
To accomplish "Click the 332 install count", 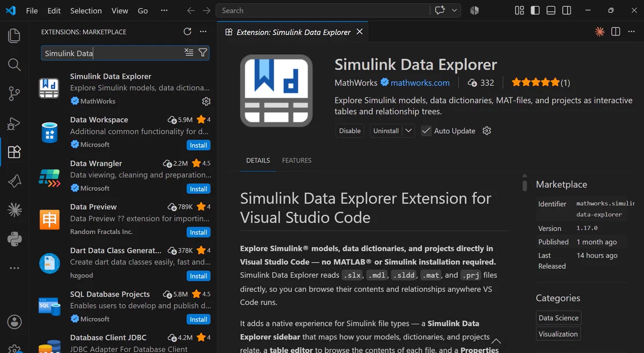I will pyautogui.click(x=481, y=83).
